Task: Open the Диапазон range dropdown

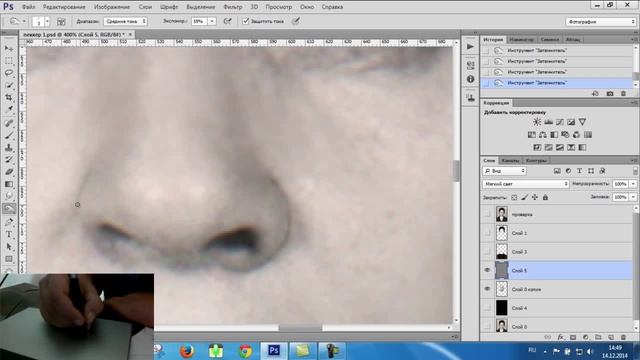Action: [125, 21]
